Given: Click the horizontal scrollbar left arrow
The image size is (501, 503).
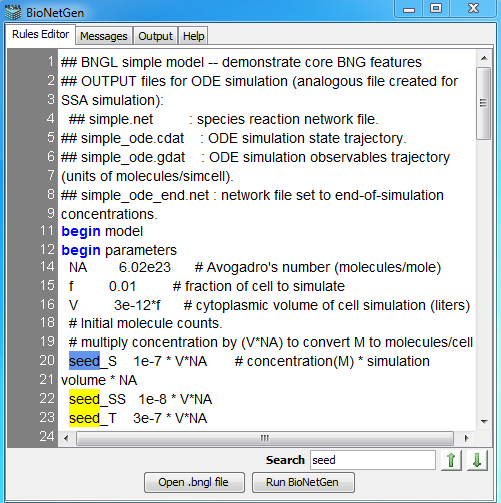Looking at the screenshot, I should [66, 438].
